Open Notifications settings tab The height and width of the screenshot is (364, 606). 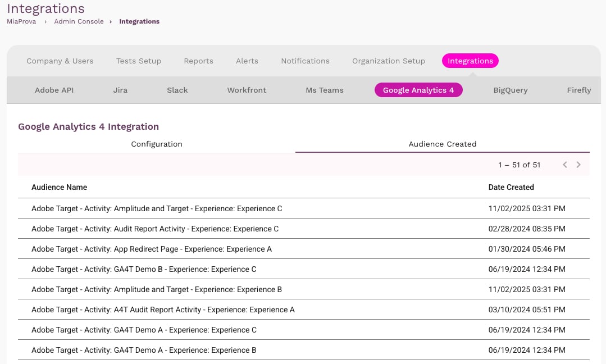click(305, 61)
